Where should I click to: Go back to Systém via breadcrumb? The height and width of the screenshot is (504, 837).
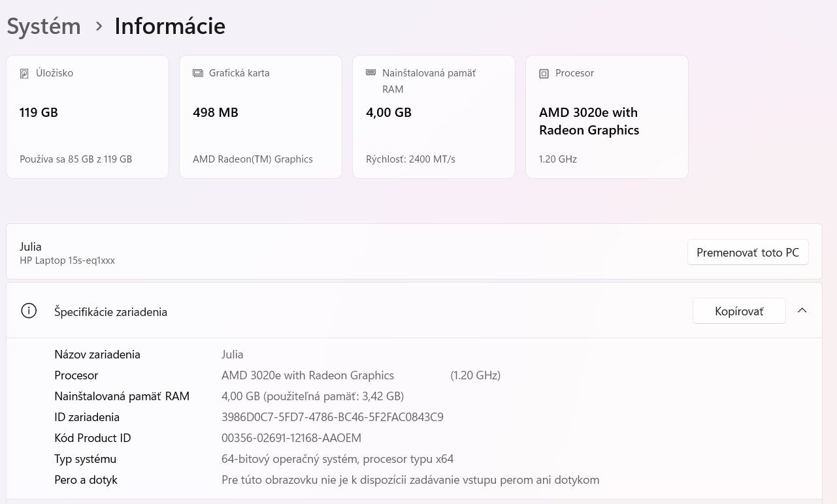pos(44,26)
